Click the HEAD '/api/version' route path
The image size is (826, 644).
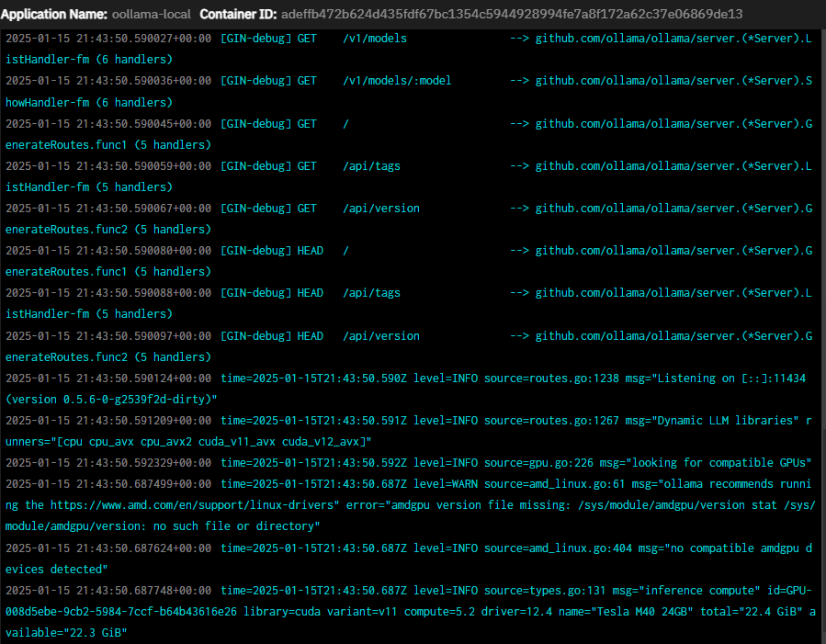tap(381, 336)
